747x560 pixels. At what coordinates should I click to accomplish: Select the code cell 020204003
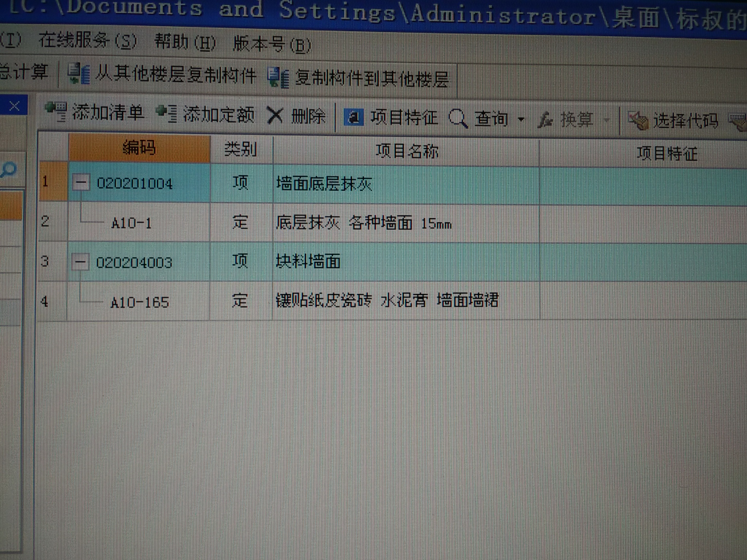click(139, 262)
